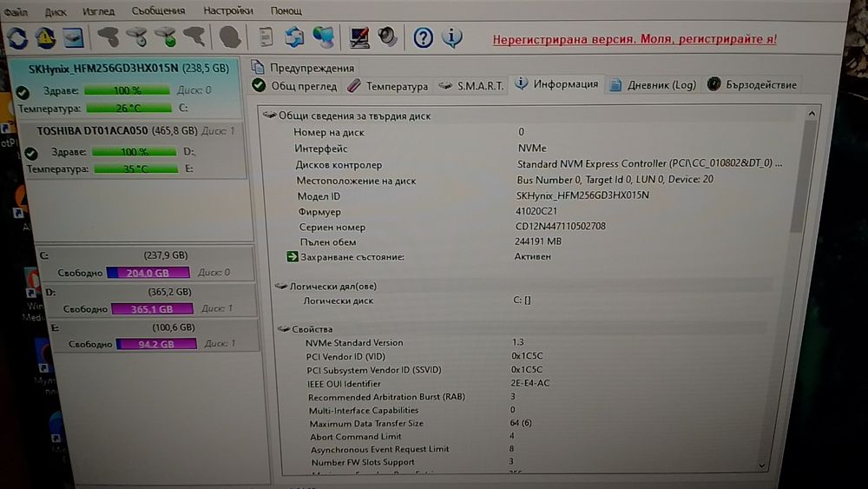
Task: Click green health checkmark on SKHynix disk
Action: point(23,92)
